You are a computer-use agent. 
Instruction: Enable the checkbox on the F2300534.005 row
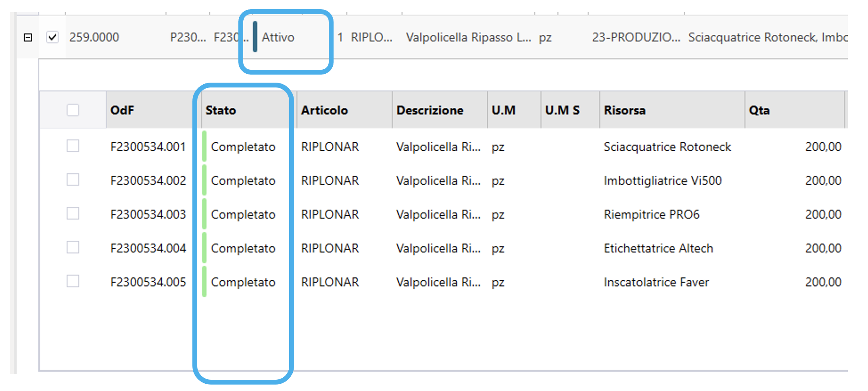coord(73,281)
